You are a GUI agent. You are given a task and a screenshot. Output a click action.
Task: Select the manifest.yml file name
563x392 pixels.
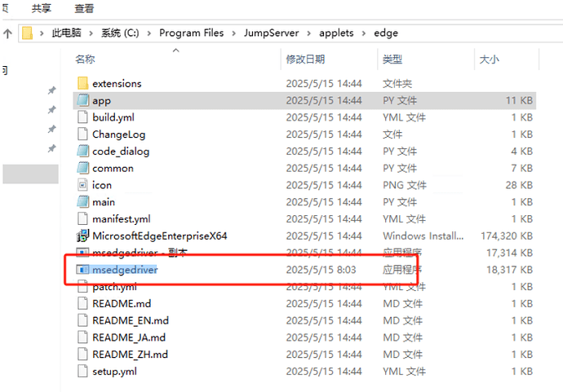pyautogui.click(x=122, y=218)
